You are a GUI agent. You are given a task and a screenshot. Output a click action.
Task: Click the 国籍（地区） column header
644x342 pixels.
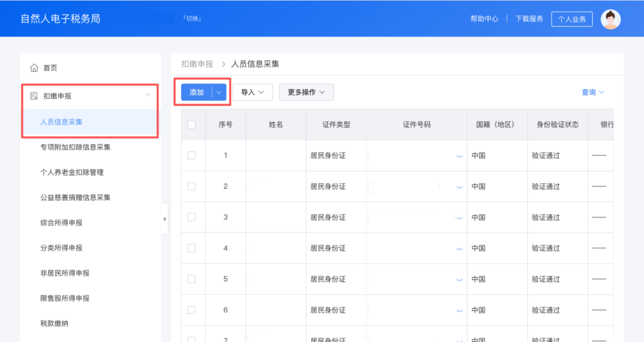(x=497, y=125)
